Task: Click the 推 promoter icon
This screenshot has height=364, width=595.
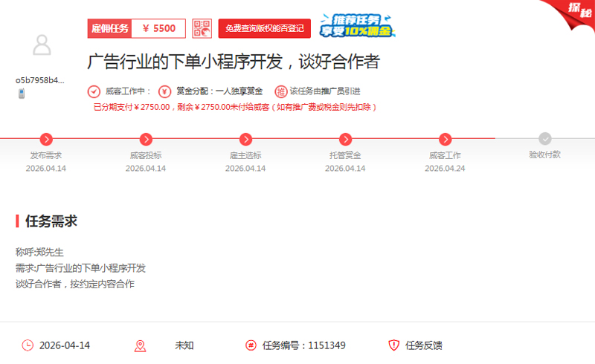Action: coord(280,92)
